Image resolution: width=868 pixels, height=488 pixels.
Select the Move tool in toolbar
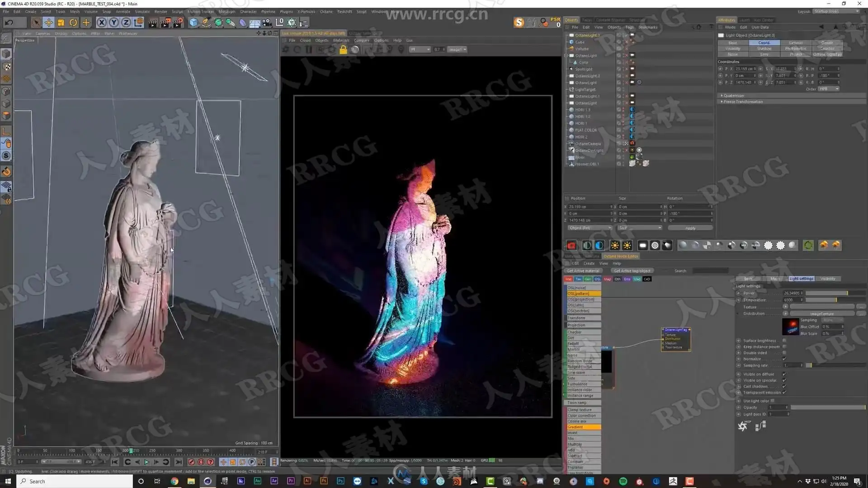click(48, 22)
